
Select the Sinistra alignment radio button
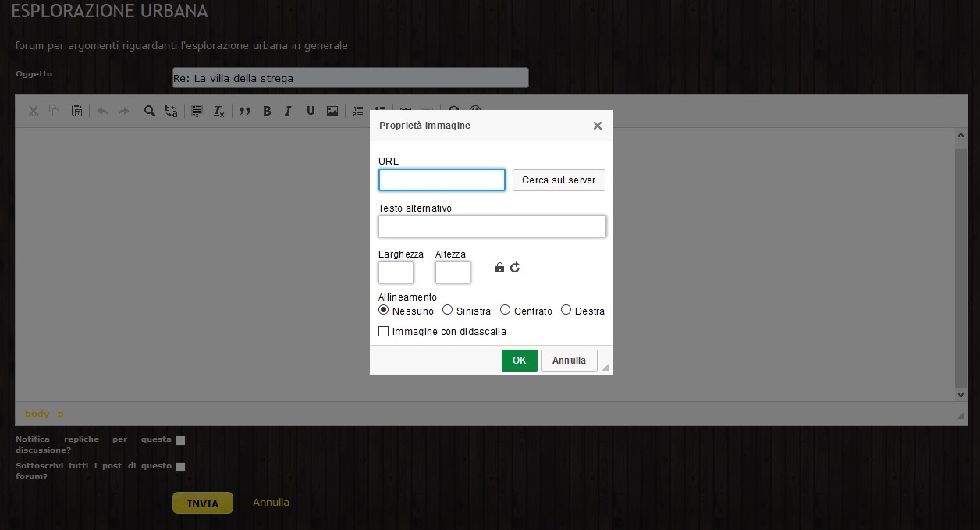[447, 310]
